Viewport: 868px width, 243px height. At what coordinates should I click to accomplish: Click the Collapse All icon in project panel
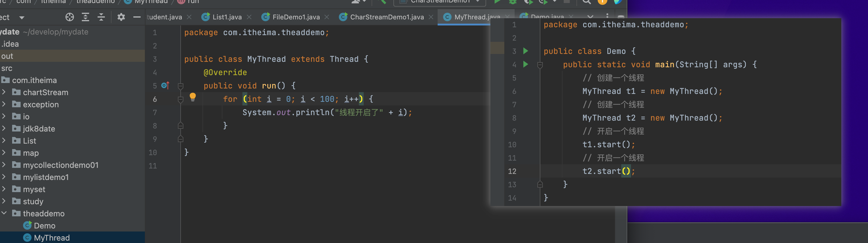point(101,17)
